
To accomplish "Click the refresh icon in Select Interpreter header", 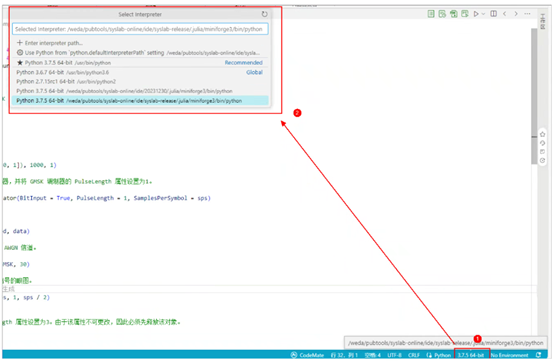I will coord(264,14).
